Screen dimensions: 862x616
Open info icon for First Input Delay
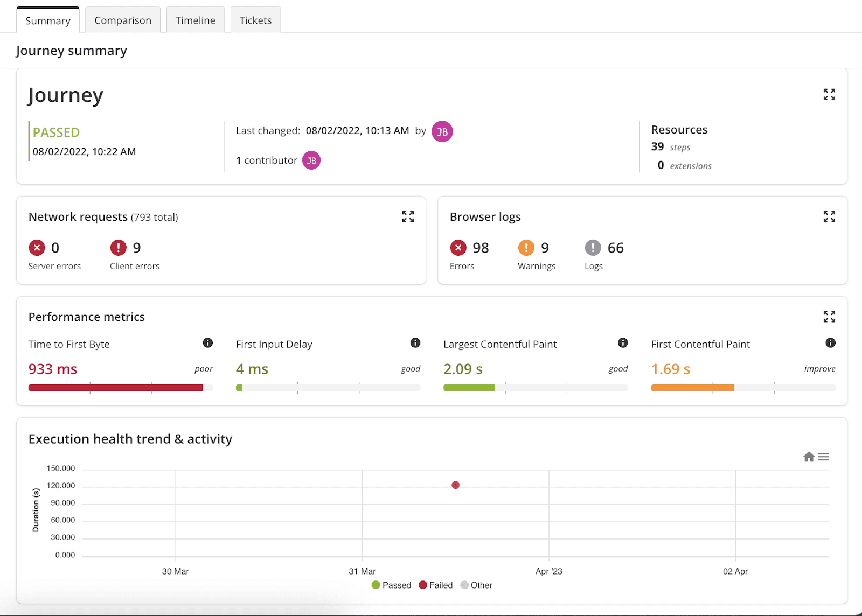[415, 343]
